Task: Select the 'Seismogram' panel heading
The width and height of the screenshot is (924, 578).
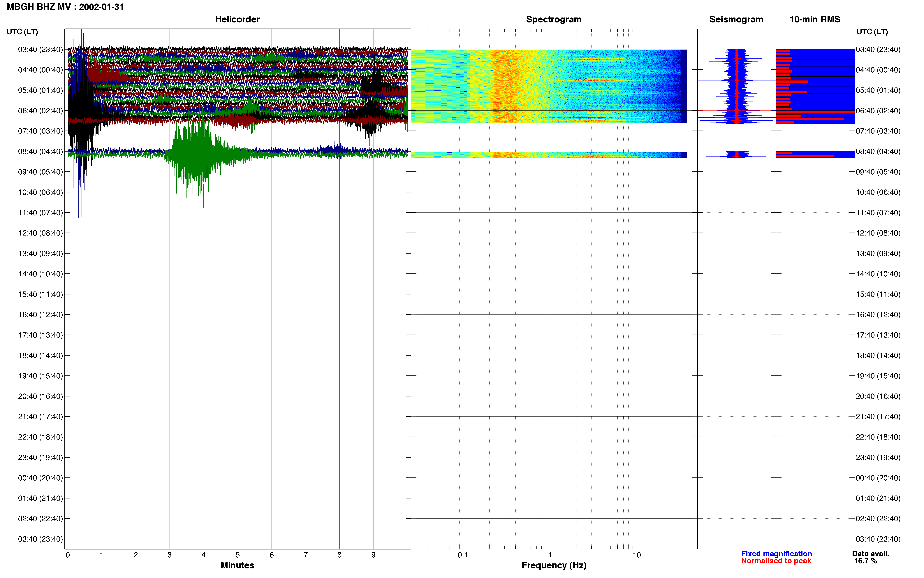Action: (x=736, y=19)
